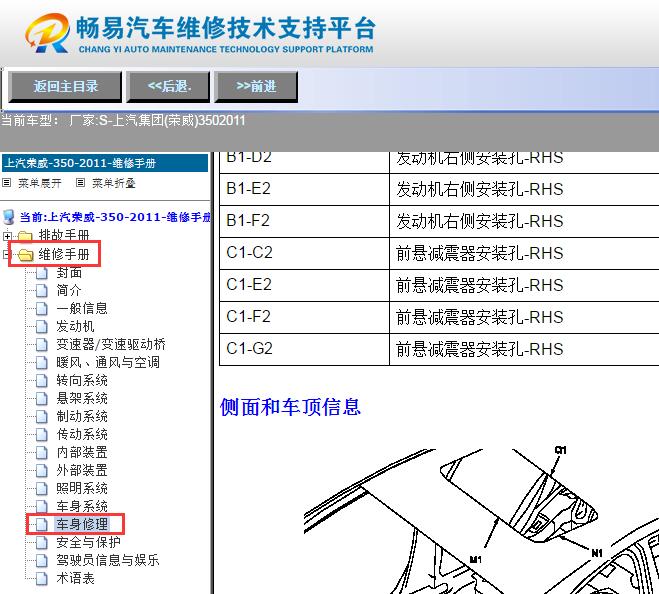Click the car roof diagram image
Image resolution: width=659 pixels, height=594 pixels.
click(481, 521)
